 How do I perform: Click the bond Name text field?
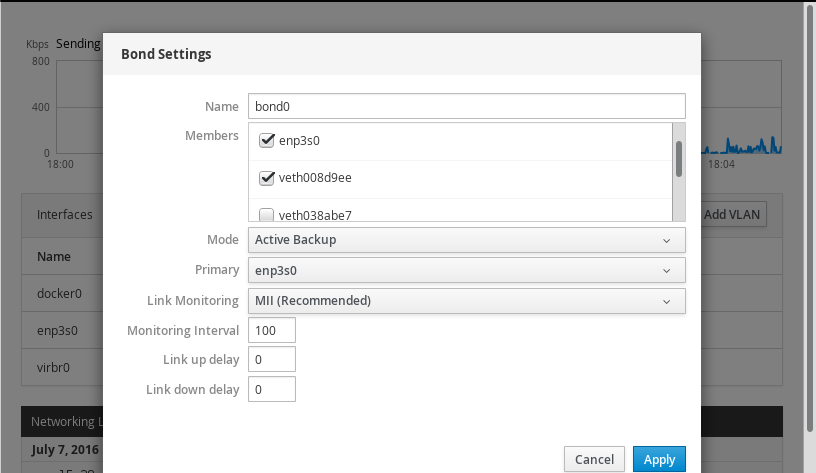tap(466, 106)
